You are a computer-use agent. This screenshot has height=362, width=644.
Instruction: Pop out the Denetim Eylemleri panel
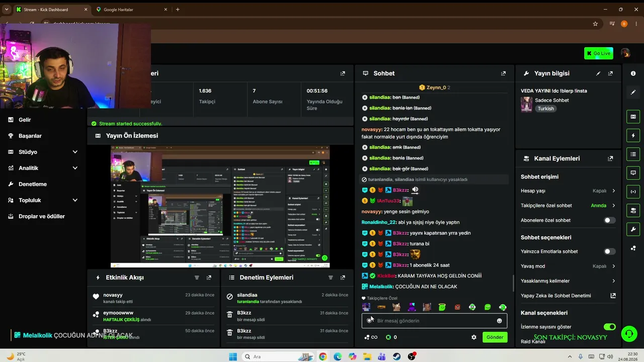[x=343, y=278]
